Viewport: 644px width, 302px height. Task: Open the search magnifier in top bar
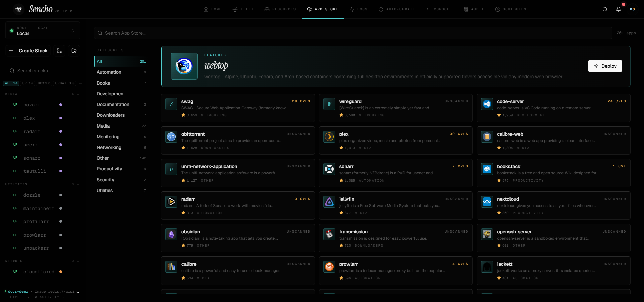click(x=605, y=9)
